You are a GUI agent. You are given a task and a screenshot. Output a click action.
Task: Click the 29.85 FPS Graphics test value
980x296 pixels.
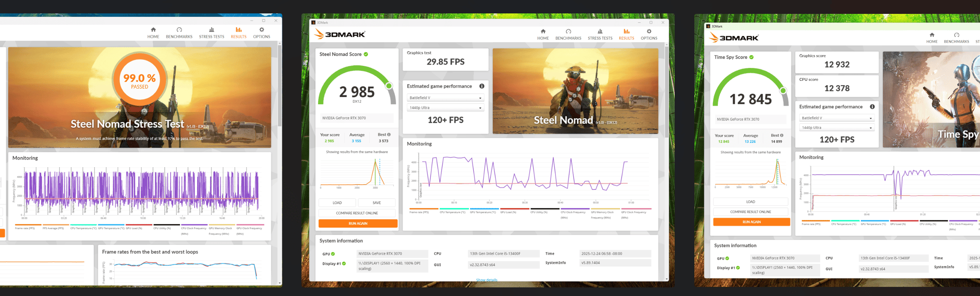pos(445,62)
